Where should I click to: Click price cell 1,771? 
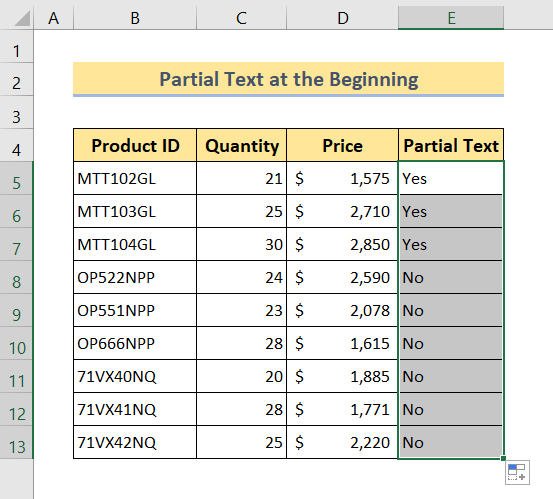342,409
